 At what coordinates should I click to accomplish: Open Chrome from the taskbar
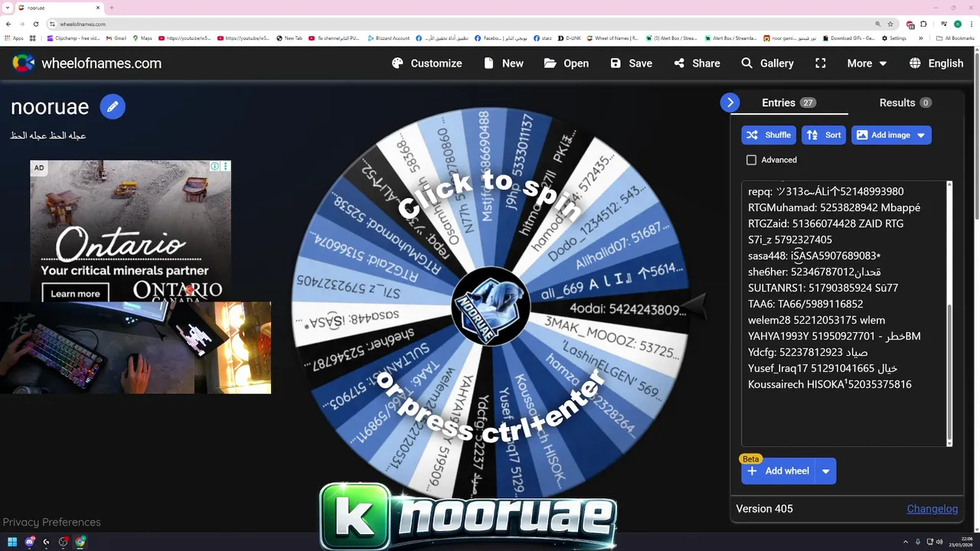(80, 542)
